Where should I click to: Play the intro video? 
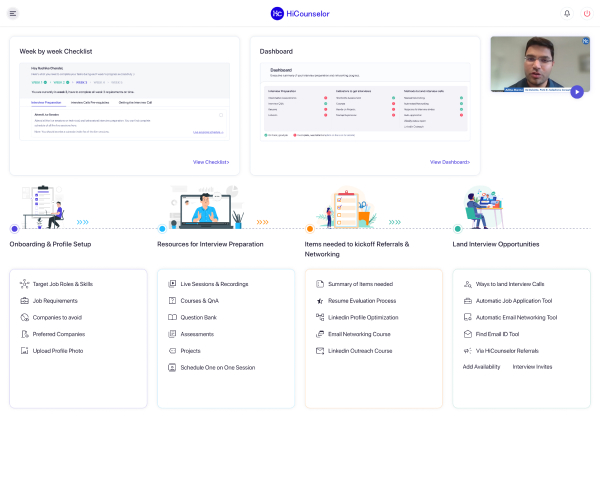point(577,92)
